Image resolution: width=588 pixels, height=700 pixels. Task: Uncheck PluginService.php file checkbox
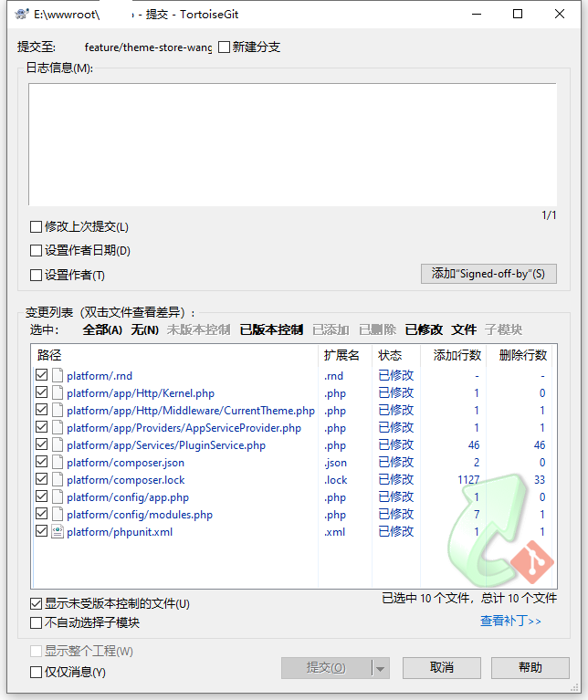[x=41, y=444]
